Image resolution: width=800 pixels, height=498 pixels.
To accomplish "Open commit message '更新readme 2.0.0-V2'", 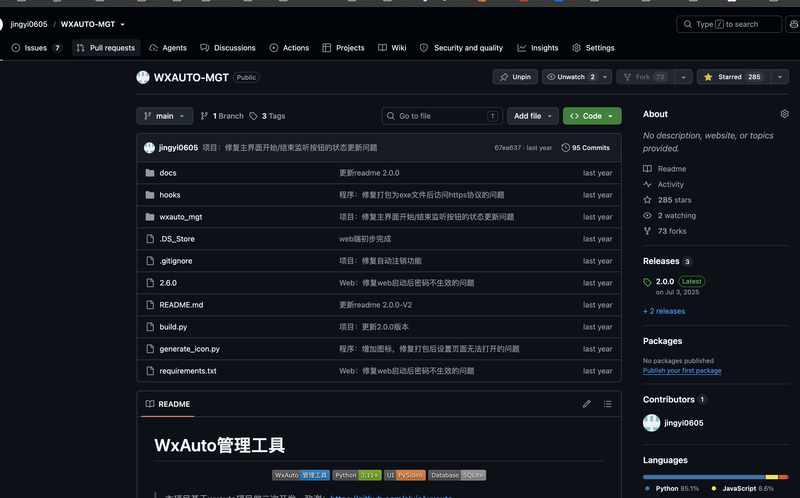I will coord(376,305).
